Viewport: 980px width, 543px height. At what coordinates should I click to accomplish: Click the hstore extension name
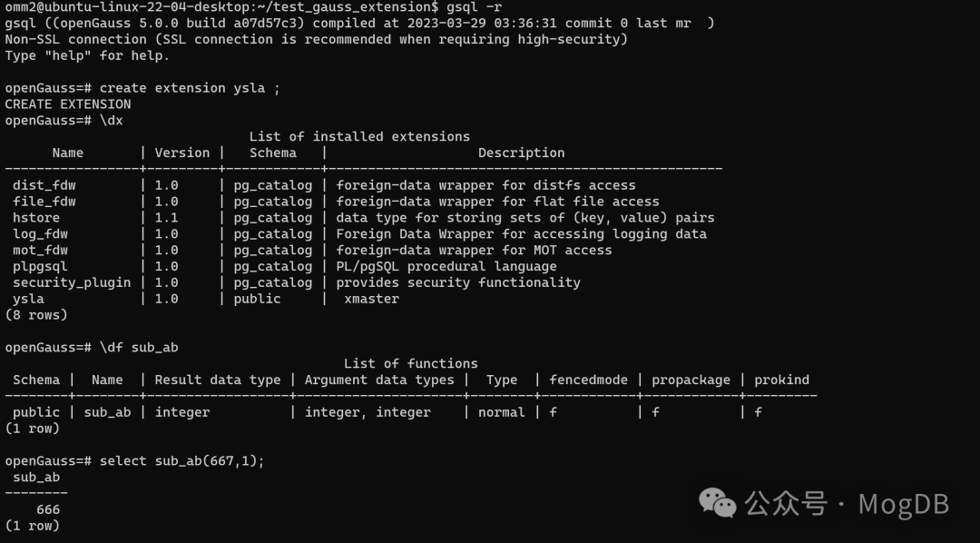pos(36,218)
